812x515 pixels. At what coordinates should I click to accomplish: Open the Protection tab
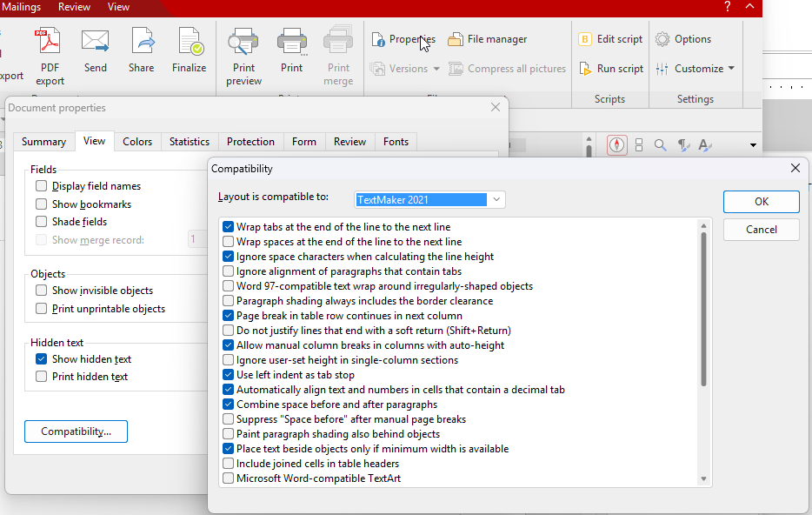[250, 142]
